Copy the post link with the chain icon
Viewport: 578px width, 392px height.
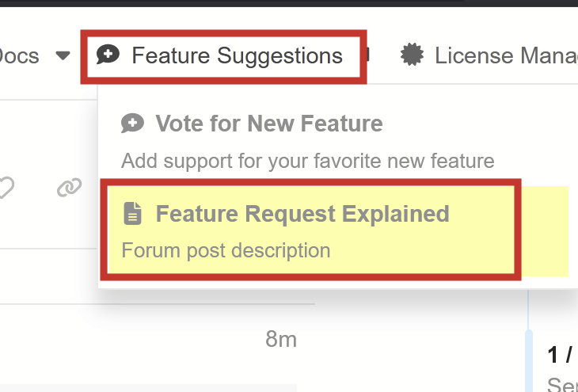click(70, 188)
